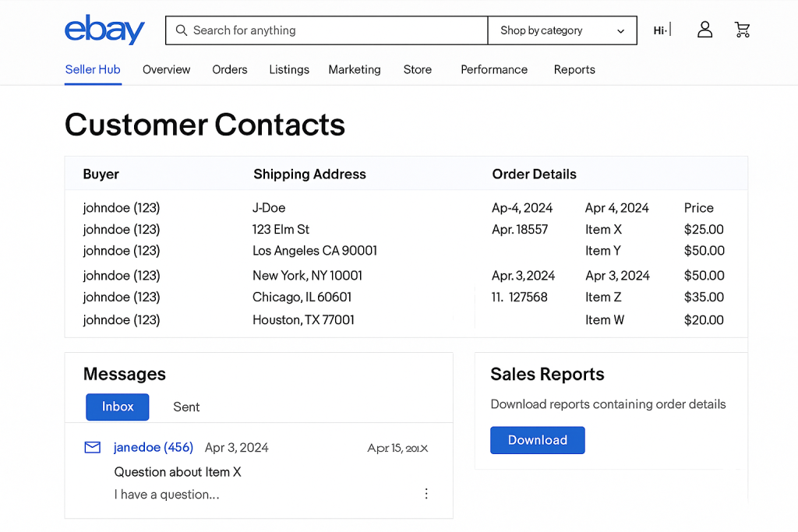Click the Chicago, IL 60601 address
The height and width of the screenshot is (532, 798).
(302, 297)
